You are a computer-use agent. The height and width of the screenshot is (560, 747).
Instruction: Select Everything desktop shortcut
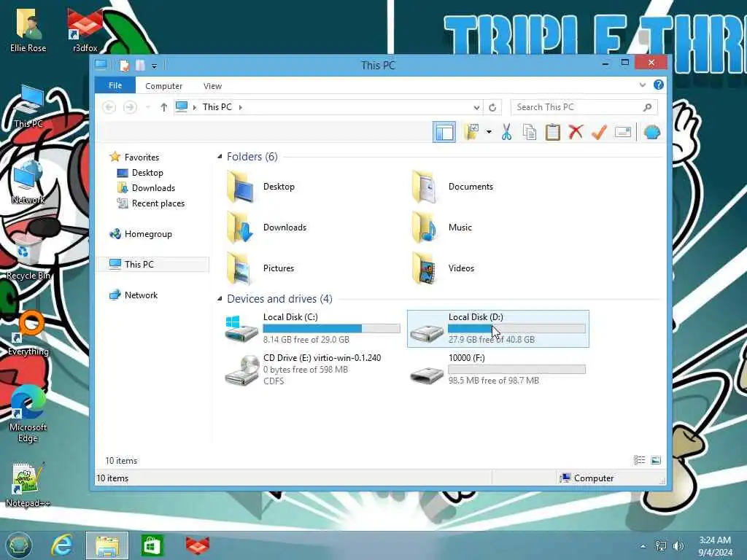click(x=28, y=333)
